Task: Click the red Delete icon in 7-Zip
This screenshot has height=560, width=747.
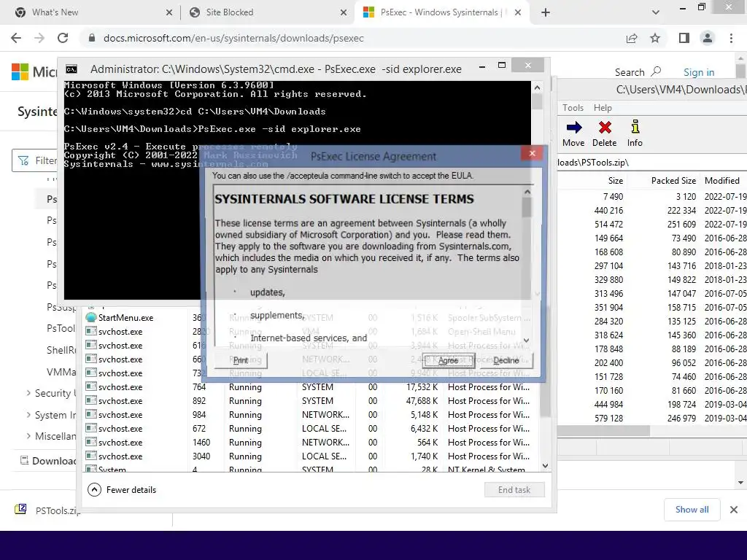Action: [605, 134]
